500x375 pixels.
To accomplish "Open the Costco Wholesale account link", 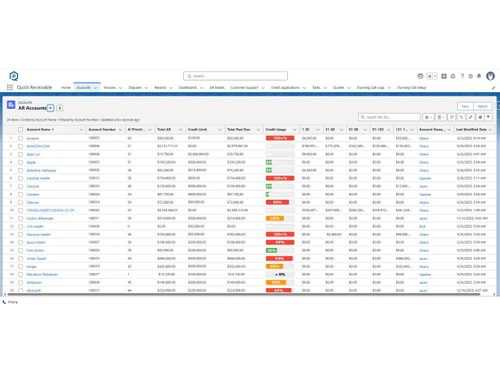I will click(40, 219).
